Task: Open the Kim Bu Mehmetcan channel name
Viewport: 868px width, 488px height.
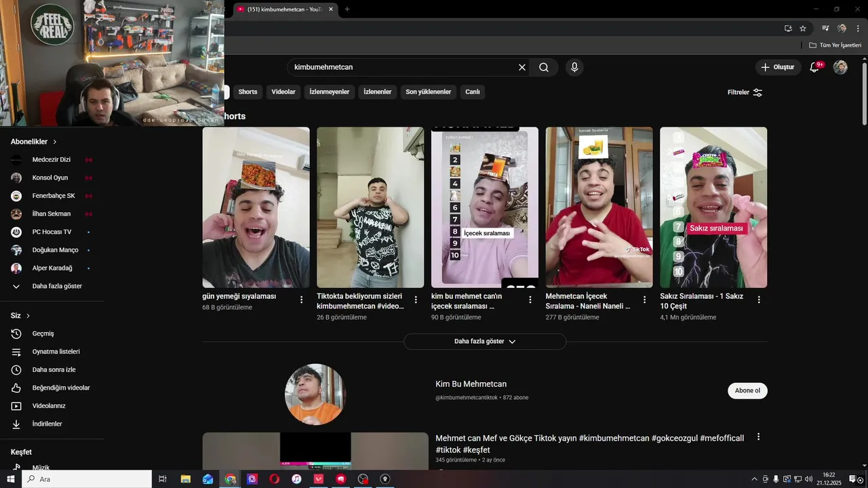Action: click(471, 384)
